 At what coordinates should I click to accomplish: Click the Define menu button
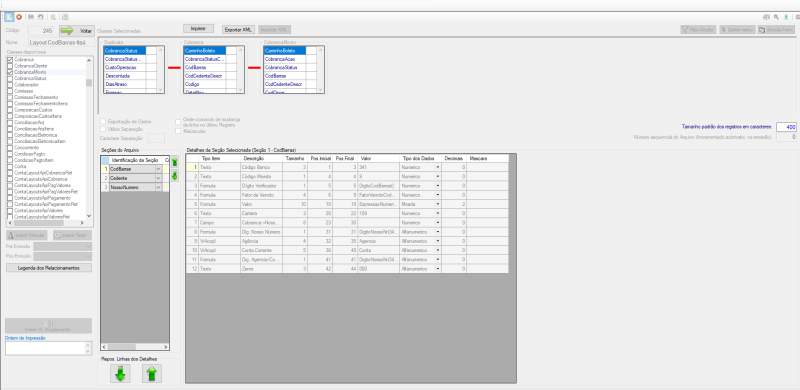click(737, 30)
